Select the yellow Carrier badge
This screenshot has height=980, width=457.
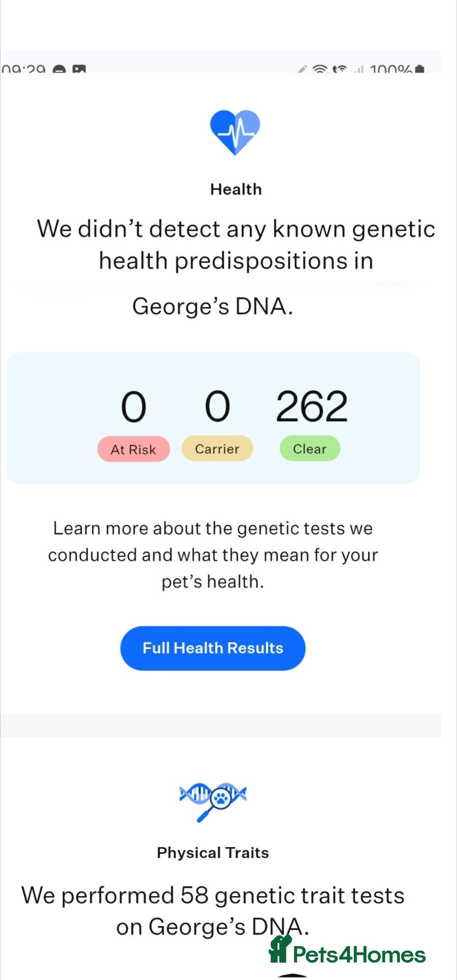pyautogui.click(x=217, y=449)
